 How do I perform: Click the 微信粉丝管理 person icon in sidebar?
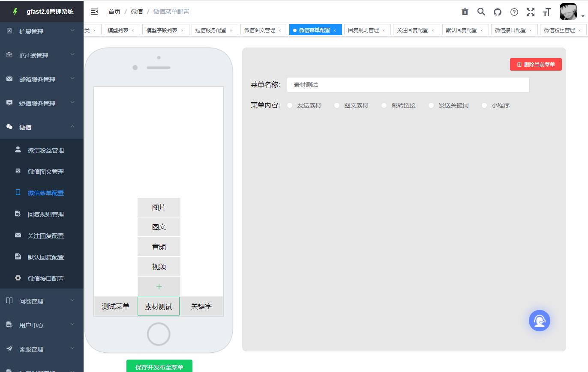pyautogui.click(x=18, y=149)
